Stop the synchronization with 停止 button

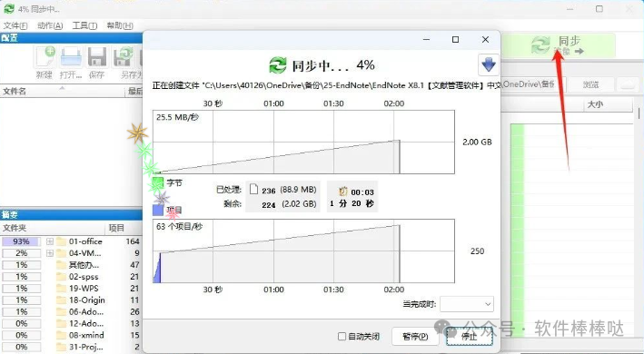(x=469, y=337)
